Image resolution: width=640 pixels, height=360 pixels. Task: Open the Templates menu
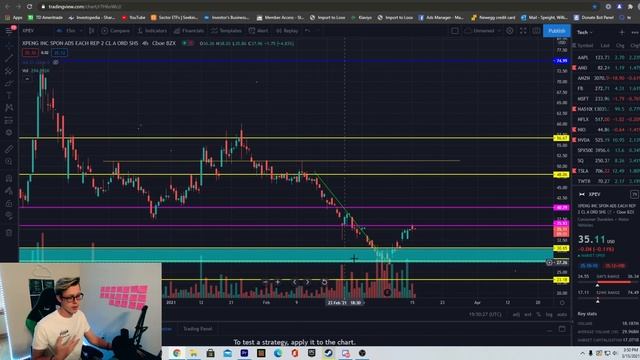pyautogui.click(x=226, y=31)
